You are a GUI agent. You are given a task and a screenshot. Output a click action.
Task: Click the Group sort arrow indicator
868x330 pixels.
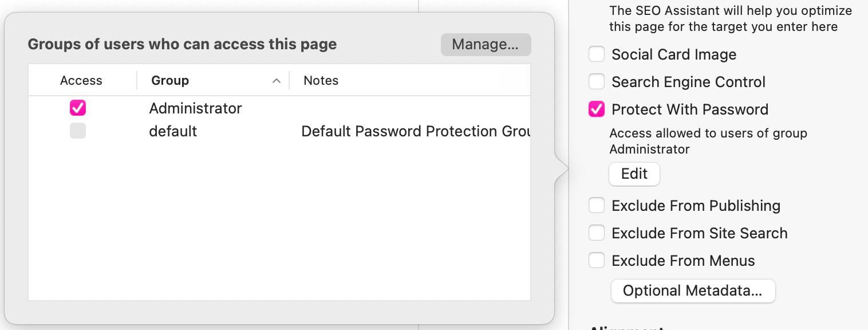pyautogui.click(x=277, y=81)
